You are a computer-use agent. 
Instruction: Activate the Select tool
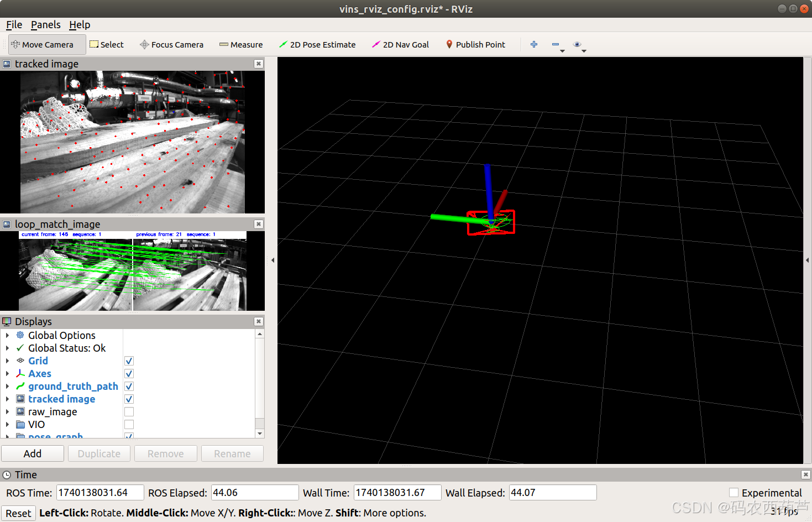(107, 44)
